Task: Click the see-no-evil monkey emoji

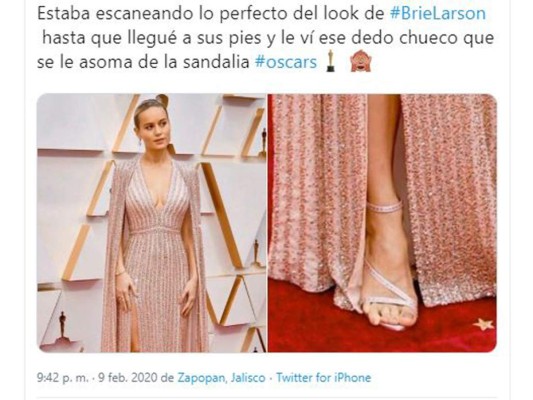Action: click(361, 61)
